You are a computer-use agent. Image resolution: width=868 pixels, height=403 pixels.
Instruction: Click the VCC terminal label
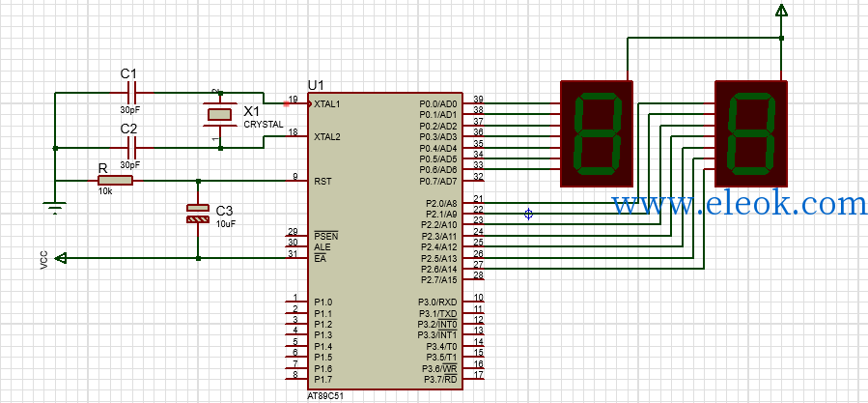[x=43, y=260]
